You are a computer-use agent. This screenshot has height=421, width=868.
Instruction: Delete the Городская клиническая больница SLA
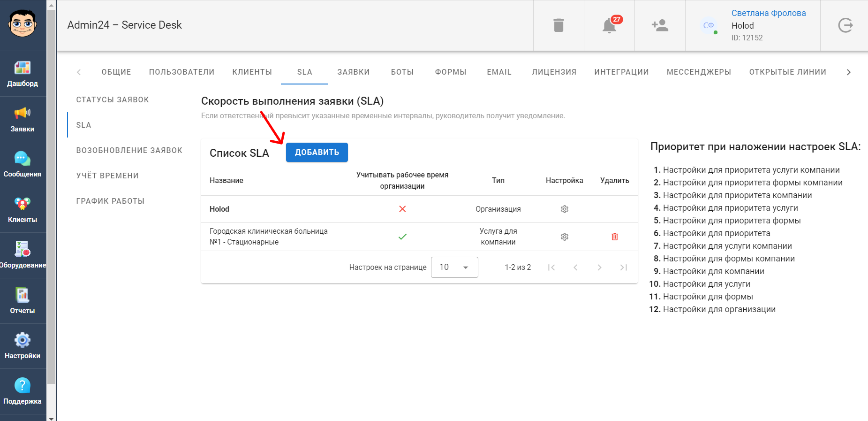coord(615,237)
